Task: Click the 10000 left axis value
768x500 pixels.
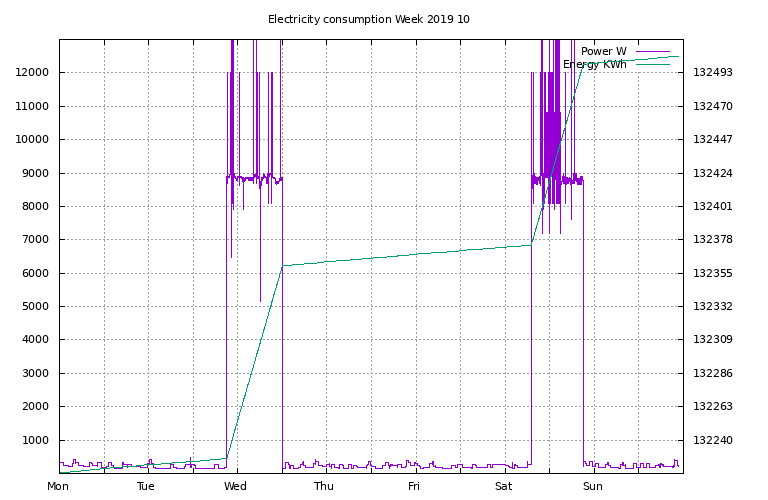Action: tap(32, 140)
